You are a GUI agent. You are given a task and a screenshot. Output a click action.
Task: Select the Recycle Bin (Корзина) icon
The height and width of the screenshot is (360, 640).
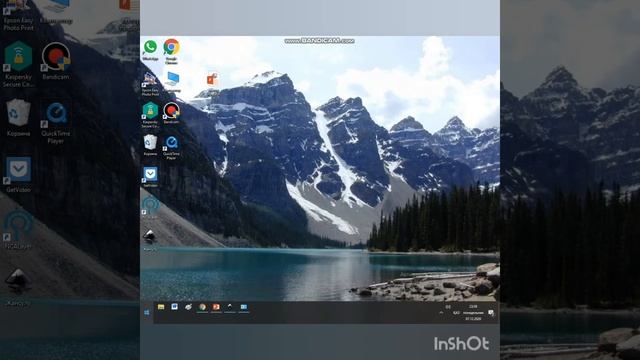pyautogui.click(x=150, y=144)
